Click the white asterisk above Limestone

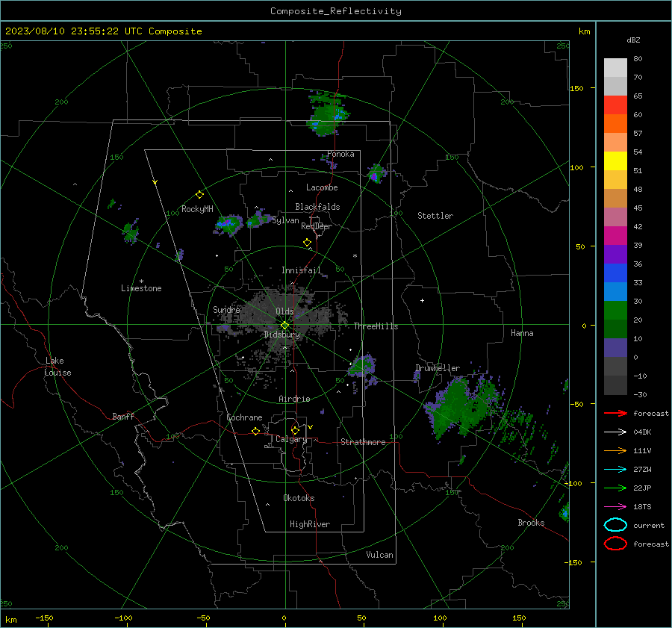click(141, 282)
